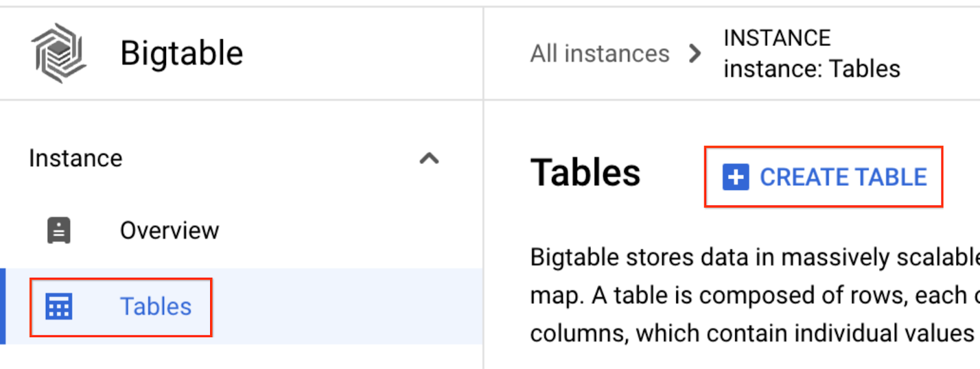Click the Bigtable hexagon product logo
The height and width of the screenshot is (369, 980).
tap(59, 53)
